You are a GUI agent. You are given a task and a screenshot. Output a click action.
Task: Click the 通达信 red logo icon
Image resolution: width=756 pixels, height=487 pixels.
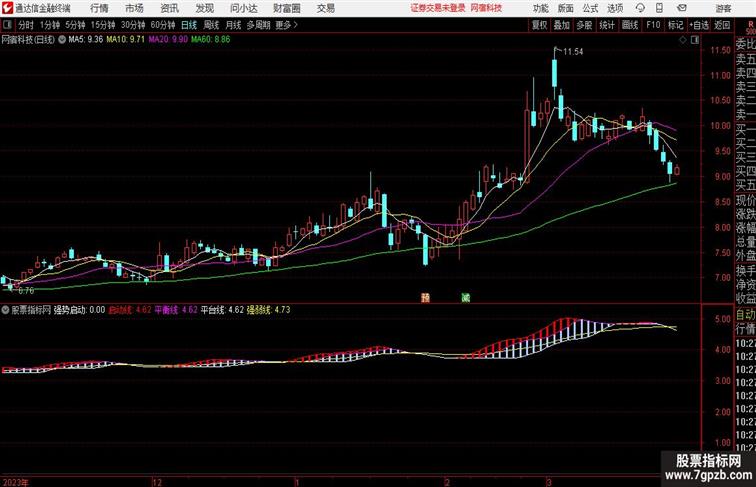[x=7, y=8]
